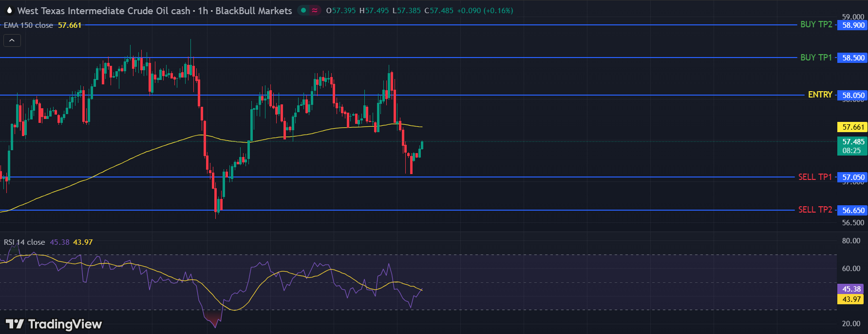Click the 58.050 entry price tag
The height and width of the screenshot is (334, 868).
[x=853, y=96]
